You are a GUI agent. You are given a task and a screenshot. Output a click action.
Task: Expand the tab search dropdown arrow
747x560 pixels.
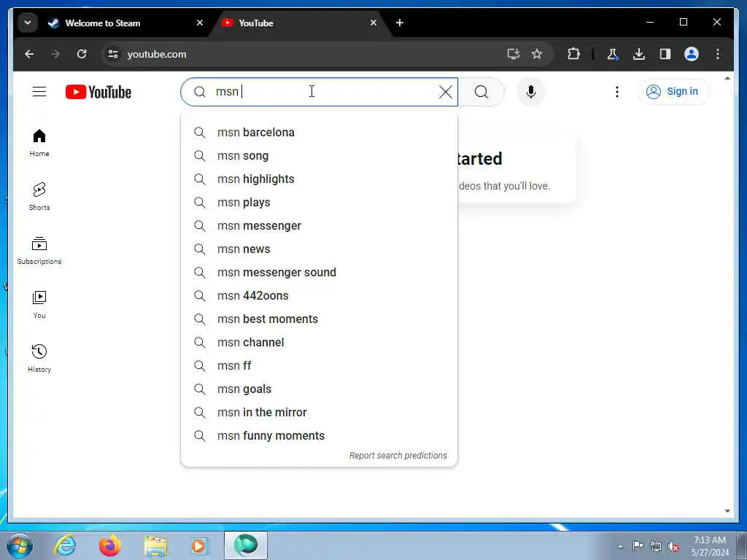tap(28, 23)
